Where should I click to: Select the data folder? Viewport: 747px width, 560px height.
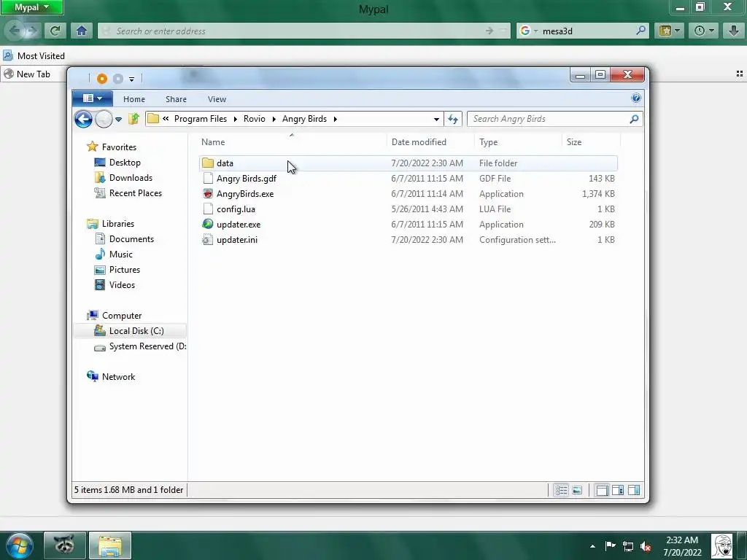[x=409, y=163]
